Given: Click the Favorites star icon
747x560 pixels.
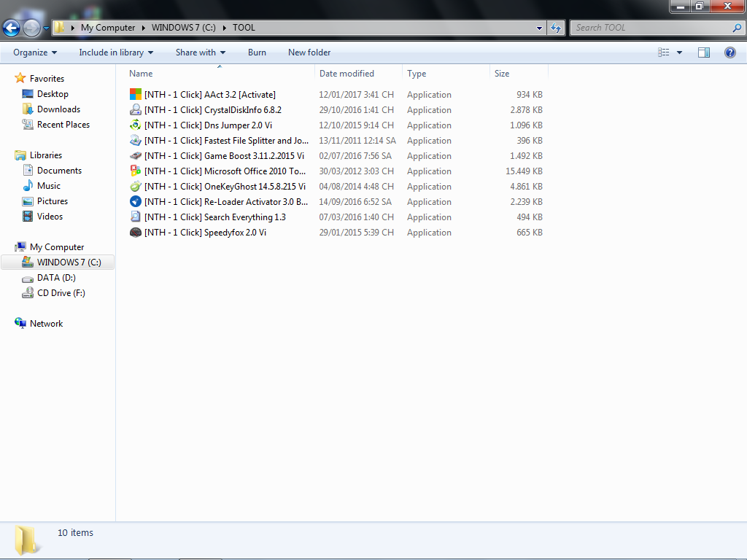Looking at the screenshot, I should click(20, 77).
